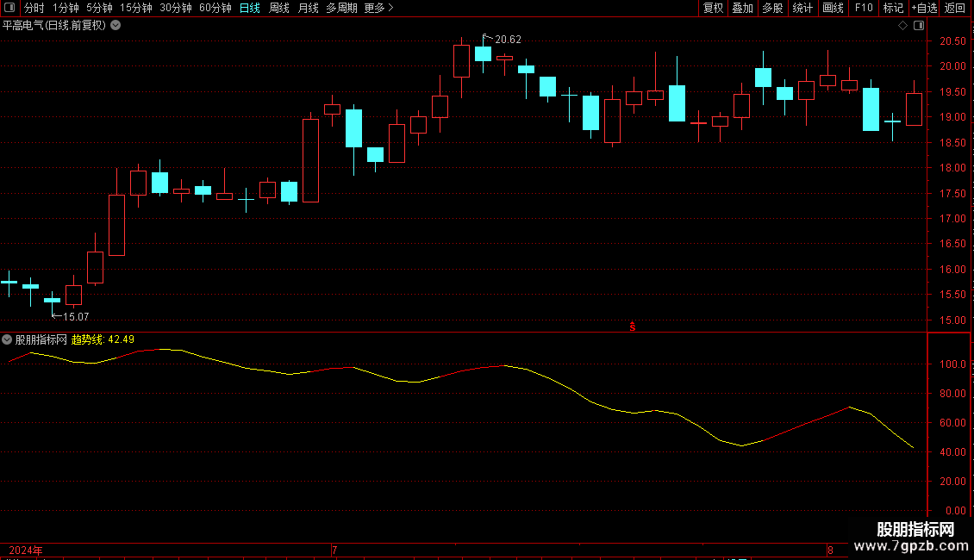The image size is (974, 560).
Task: Activate 画线 drawing tools
Action: pos(833,8)
